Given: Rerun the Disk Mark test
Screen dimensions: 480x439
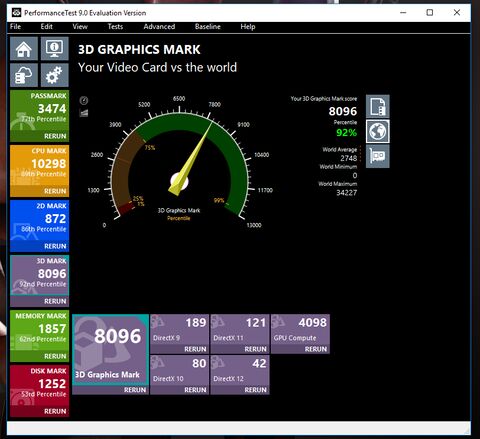Looking at the screenshot, I should click(x=55, y=411).
